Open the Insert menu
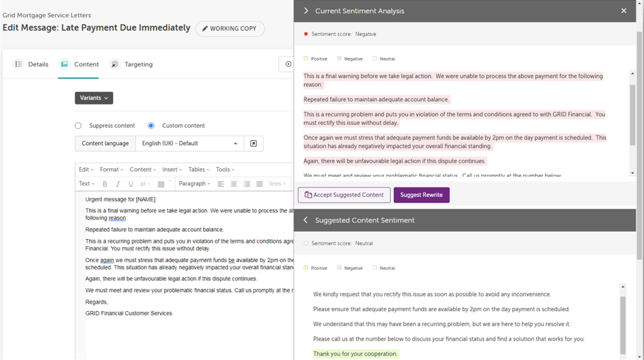The image size is (644, 360). [x=172, y=170]
